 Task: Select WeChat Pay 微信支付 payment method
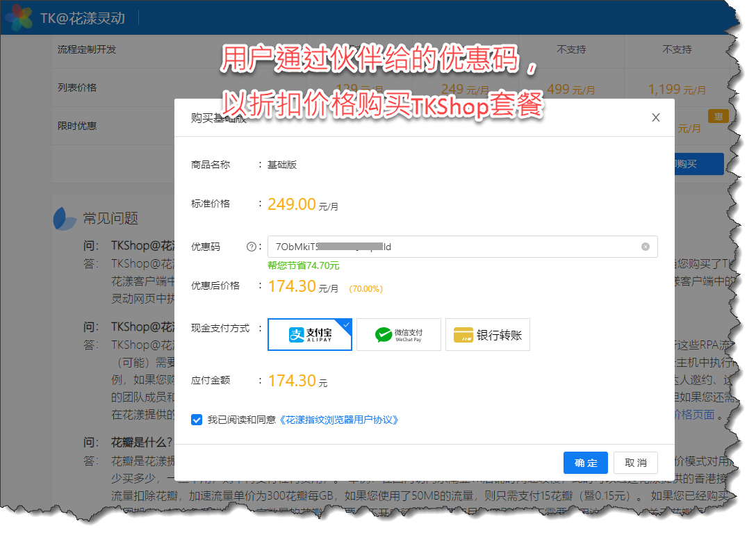click(399, 334)
